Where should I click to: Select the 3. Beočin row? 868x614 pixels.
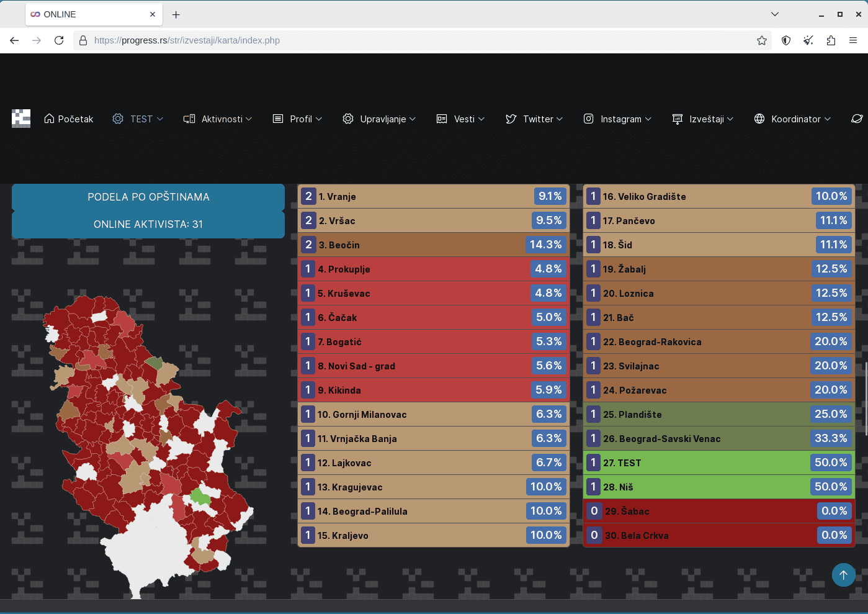click(434, 245)
